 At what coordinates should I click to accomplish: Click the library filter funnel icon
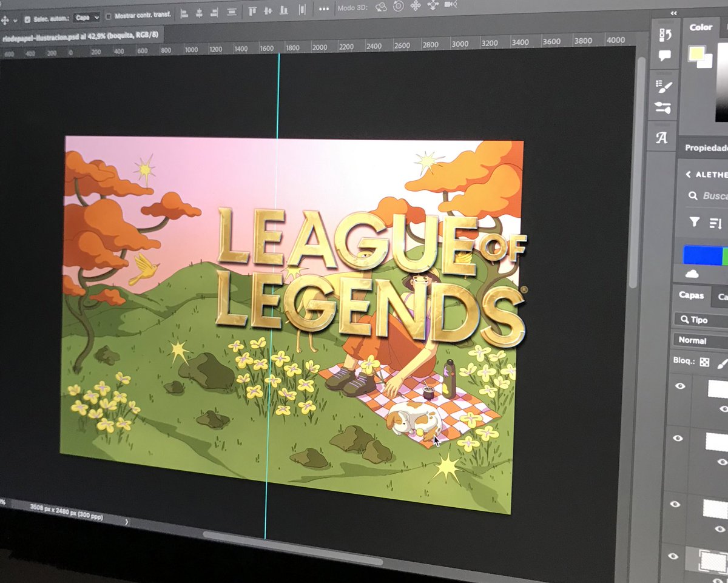[x=695, y=222]
